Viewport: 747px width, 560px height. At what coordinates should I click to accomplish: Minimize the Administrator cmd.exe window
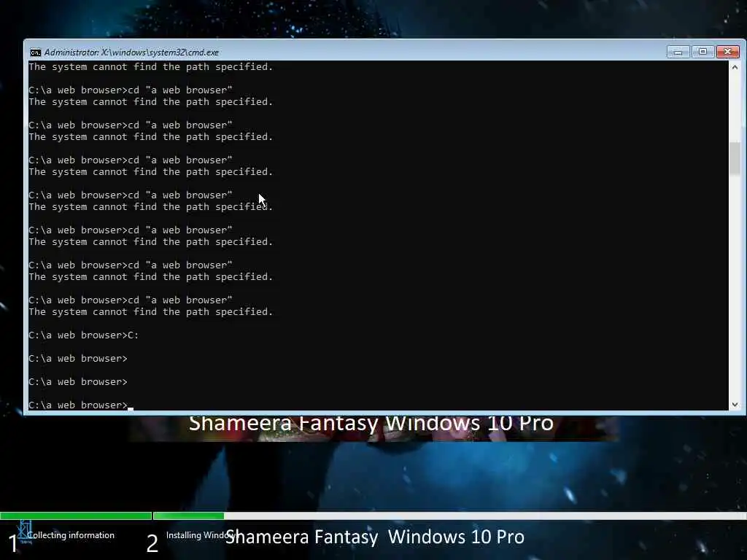[678, 52]
